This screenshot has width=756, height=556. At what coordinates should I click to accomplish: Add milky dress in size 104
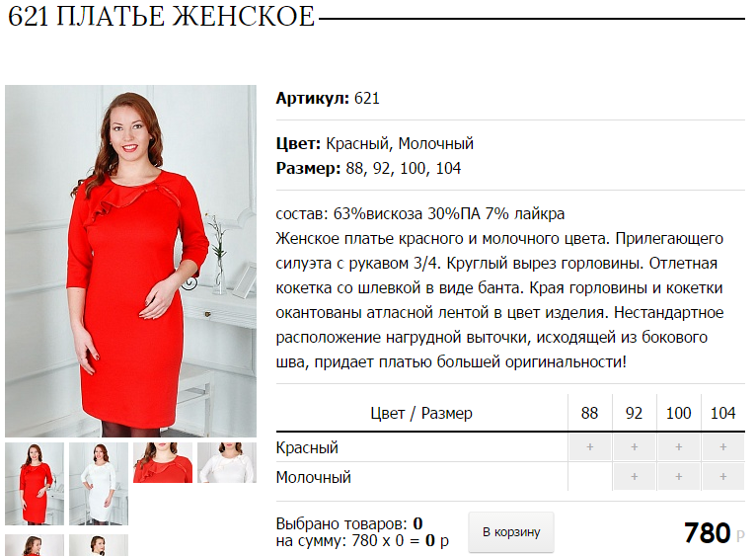click(722, 477)
